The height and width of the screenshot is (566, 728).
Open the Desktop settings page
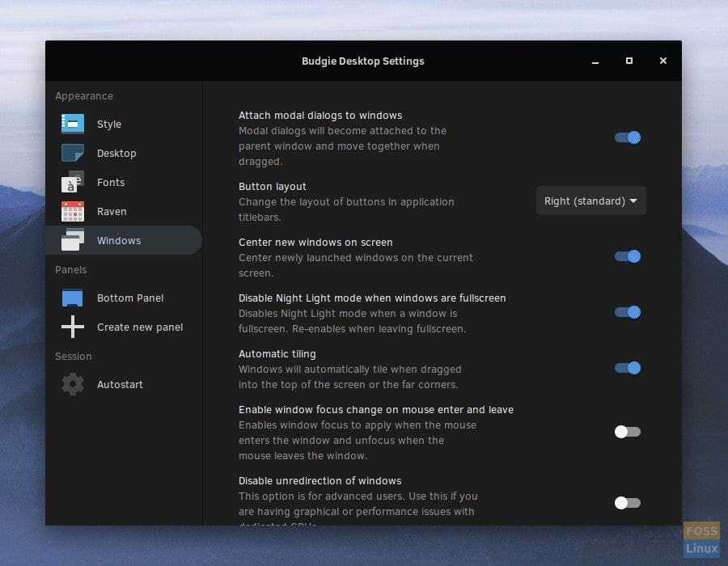point(124,153)
